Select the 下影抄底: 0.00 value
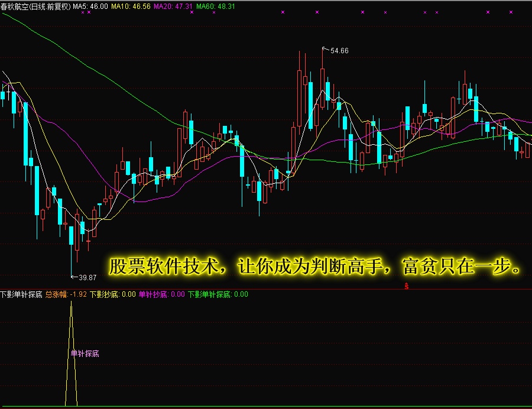Screen dimensions: 532x409 coord(113,294)
